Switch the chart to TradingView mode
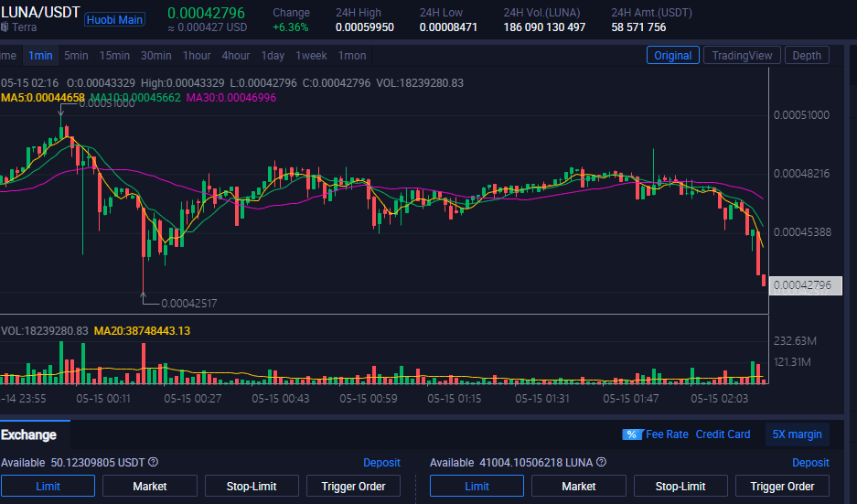 pyautogui.click(x=741, y=56)
